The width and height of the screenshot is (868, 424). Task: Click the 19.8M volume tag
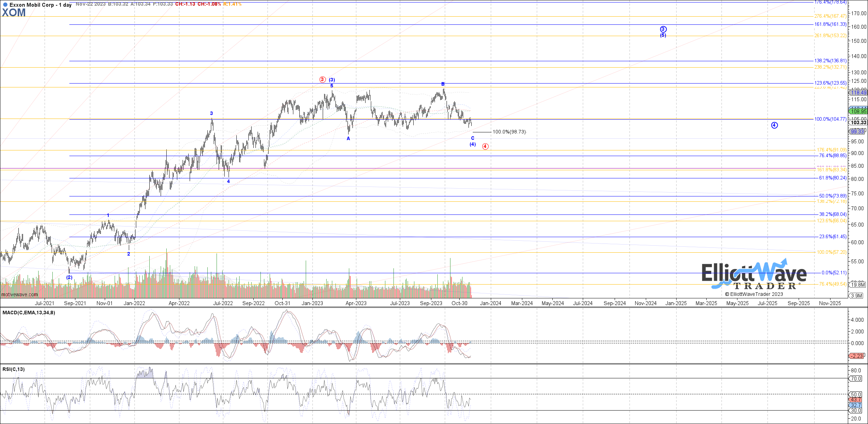click(858, 285)
